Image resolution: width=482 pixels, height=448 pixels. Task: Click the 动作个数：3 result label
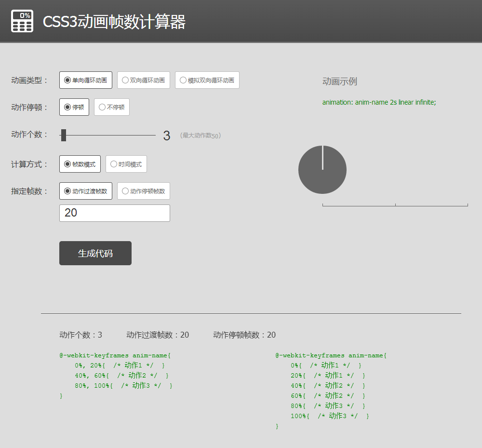click(80, 334)
